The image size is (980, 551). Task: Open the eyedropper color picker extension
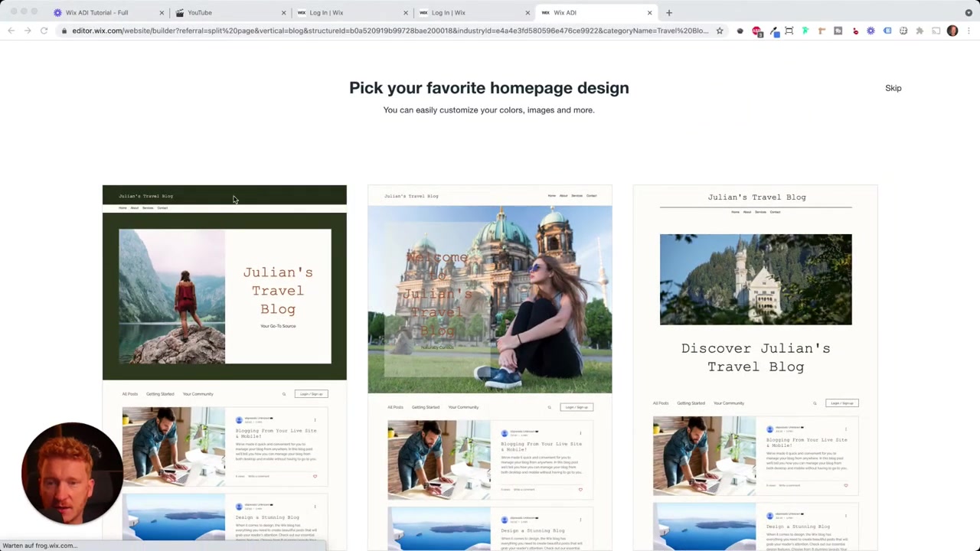click(x=774, y=31)
